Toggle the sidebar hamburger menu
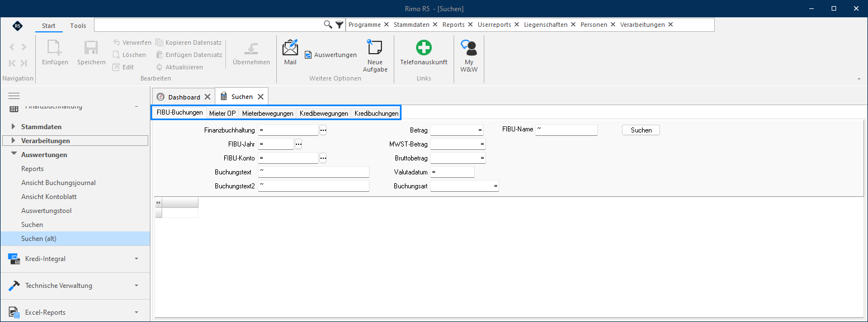 (14, 96)
